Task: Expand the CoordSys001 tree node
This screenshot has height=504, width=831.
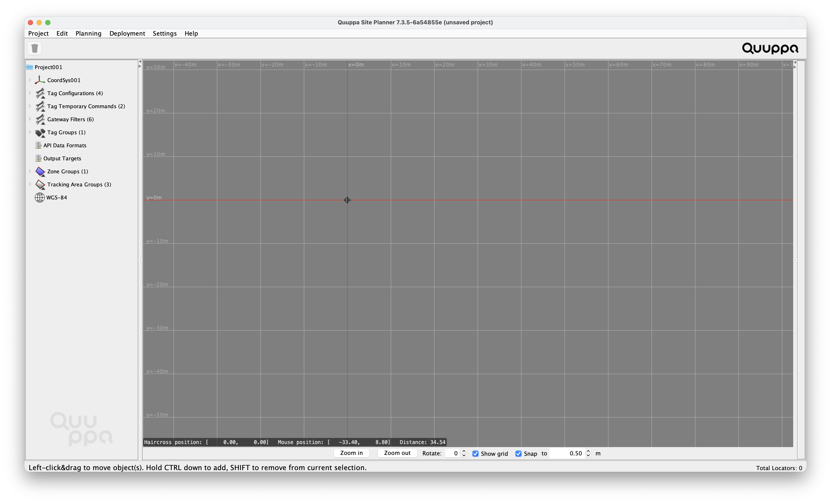Action: [30, 80]
